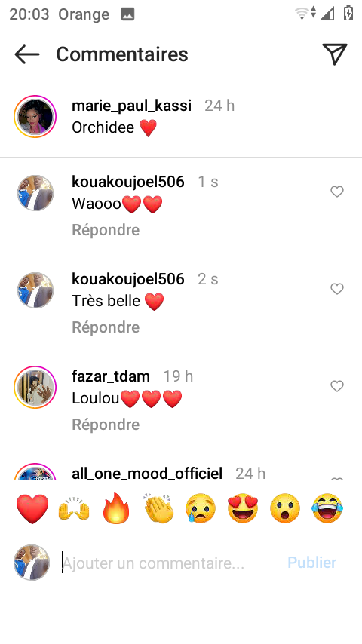Like the Loulou comment by fazar_tdam
The image size is (362, 644).
[337, 386]
